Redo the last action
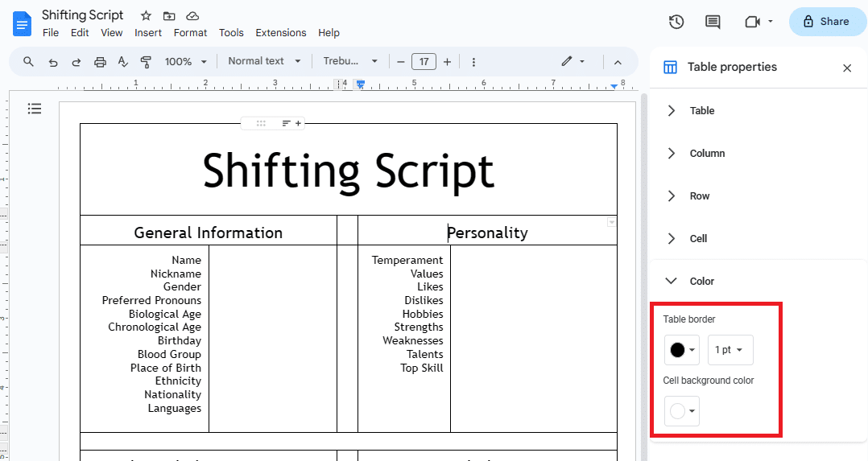The image size is (868, 461). (76, 62)
